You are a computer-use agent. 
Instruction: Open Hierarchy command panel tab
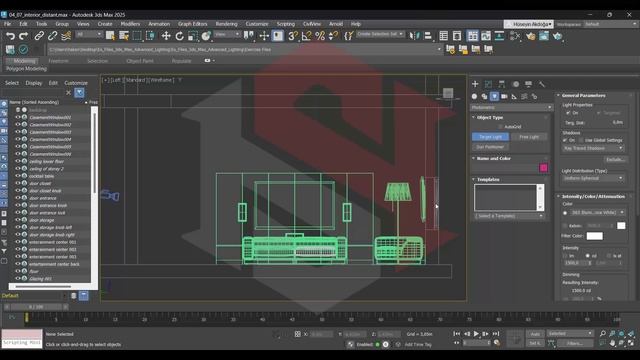pyautogui.click(x=502, y=84)
